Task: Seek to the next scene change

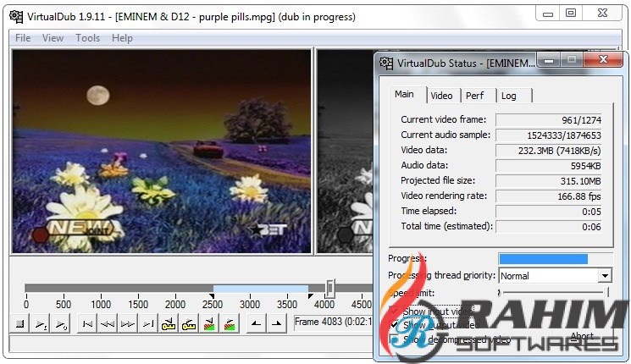Action: pos(230,323)
